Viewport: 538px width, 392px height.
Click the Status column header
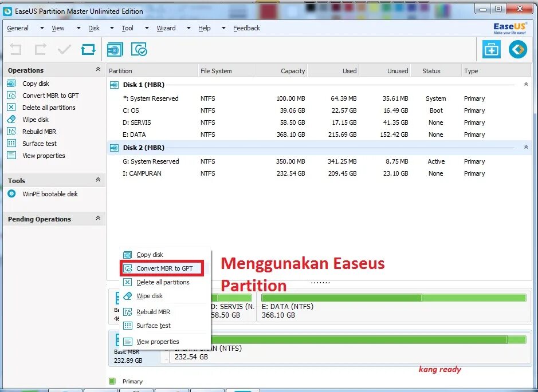[x=436, y=71]
